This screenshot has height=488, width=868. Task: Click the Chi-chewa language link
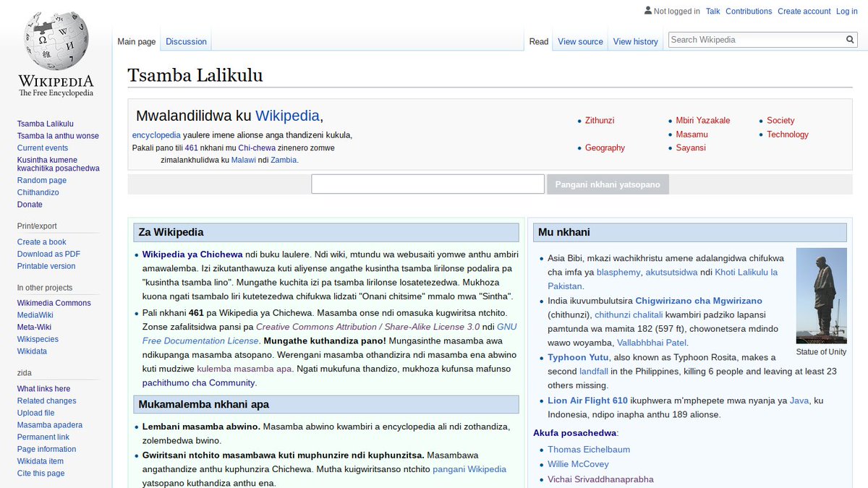click(x=257, y=147)
